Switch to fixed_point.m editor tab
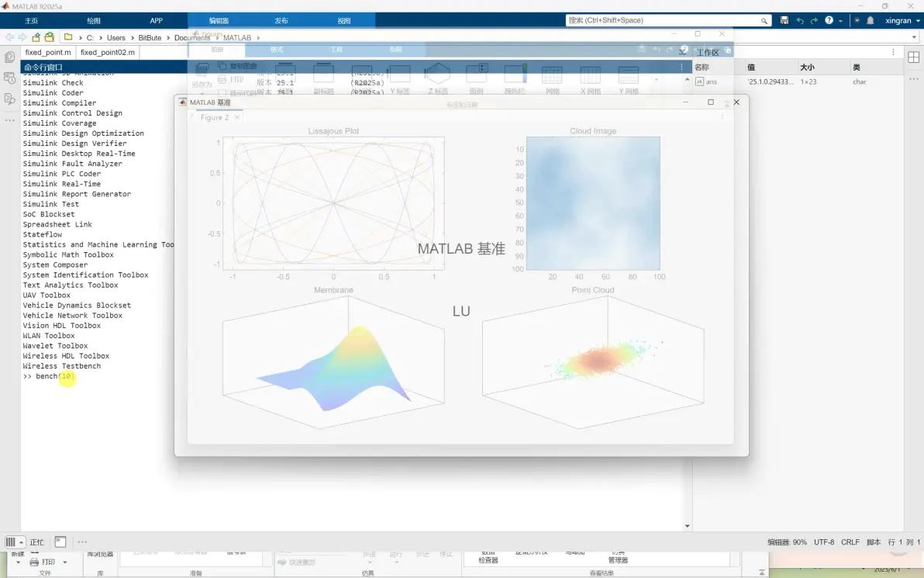924x578 pixels. tap(48, 53)
